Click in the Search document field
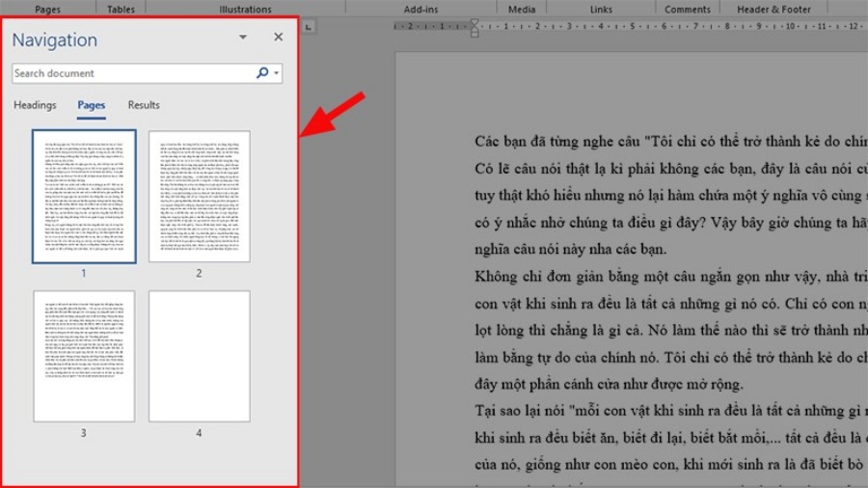This screenshot has width=868, height=488. (x=132, y=73)
